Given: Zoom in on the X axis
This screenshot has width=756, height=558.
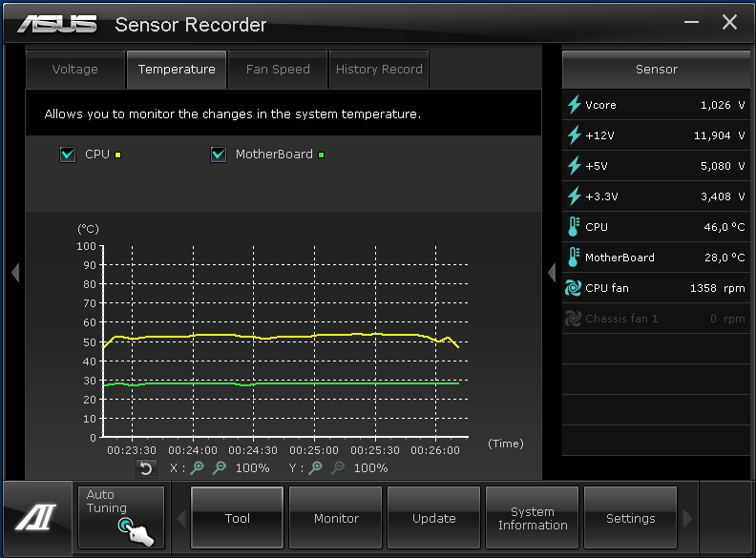Looking at the screenshot, I should (x=198, y=467).
